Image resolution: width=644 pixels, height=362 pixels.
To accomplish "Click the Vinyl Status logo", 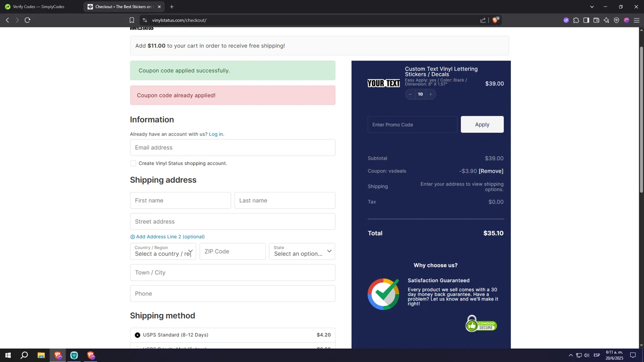I will (x=142, y=29).
